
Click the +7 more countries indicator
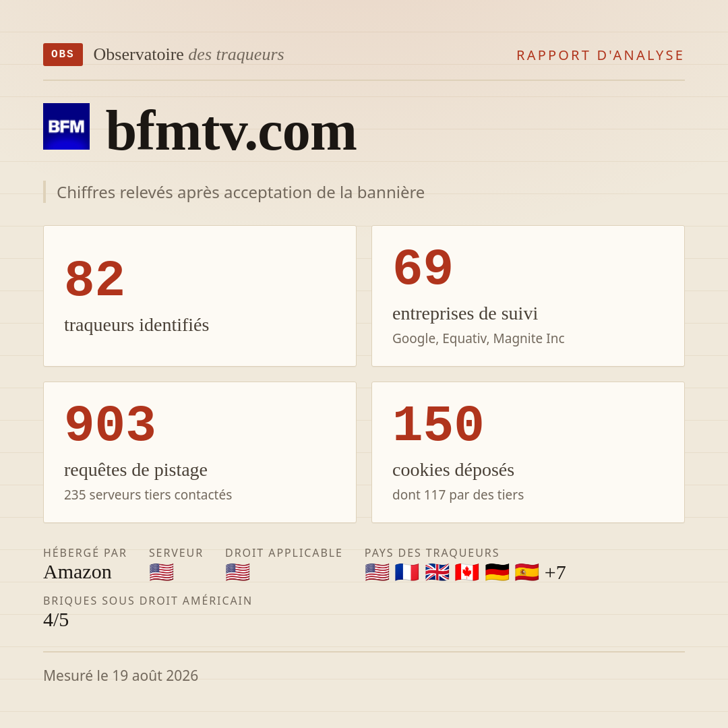pos(555,572)
